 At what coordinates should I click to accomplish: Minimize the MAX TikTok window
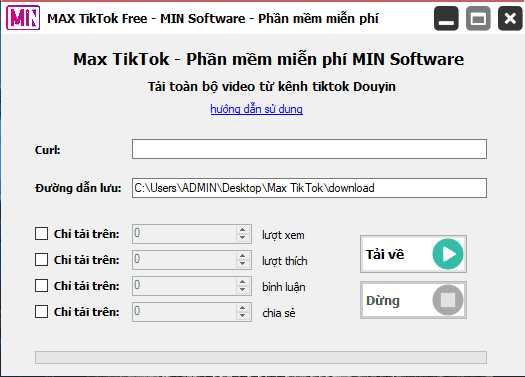point(446,18)
